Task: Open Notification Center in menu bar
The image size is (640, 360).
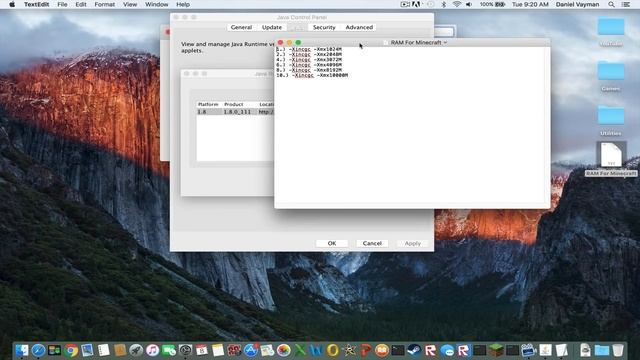Action: [x=625, y=4]
